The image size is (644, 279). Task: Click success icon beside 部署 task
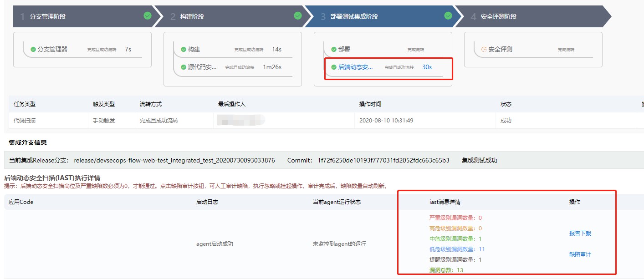[334, 49]
